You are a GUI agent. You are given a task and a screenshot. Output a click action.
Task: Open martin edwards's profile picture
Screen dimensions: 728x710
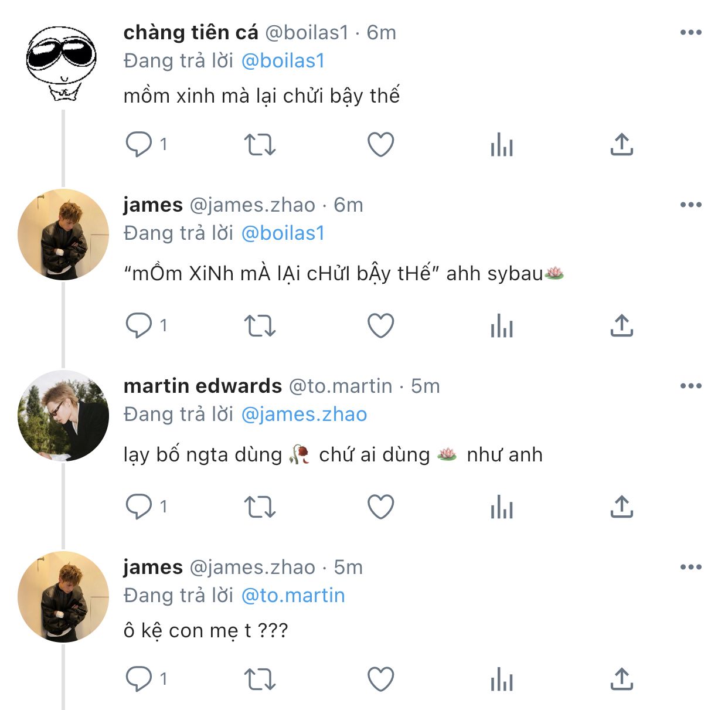click(x=63, y=416)
